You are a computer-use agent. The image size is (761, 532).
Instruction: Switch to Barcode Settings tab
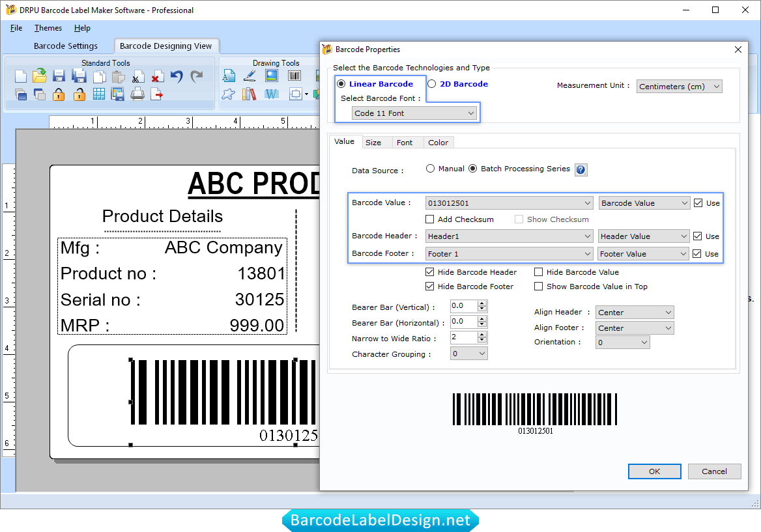(66, 46)
